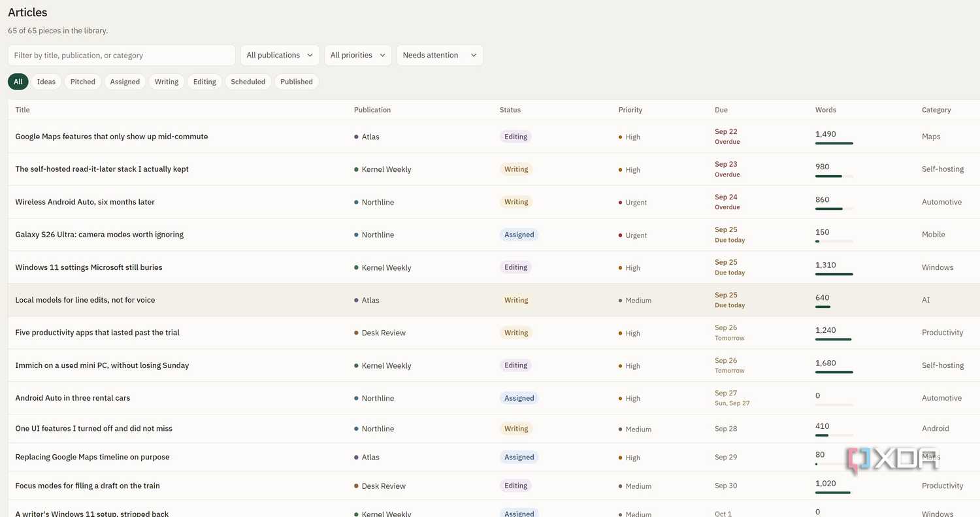Open "Wireless Android Auto, six months later" article
The width and height of the screenshot is (980, 517).
85,202
